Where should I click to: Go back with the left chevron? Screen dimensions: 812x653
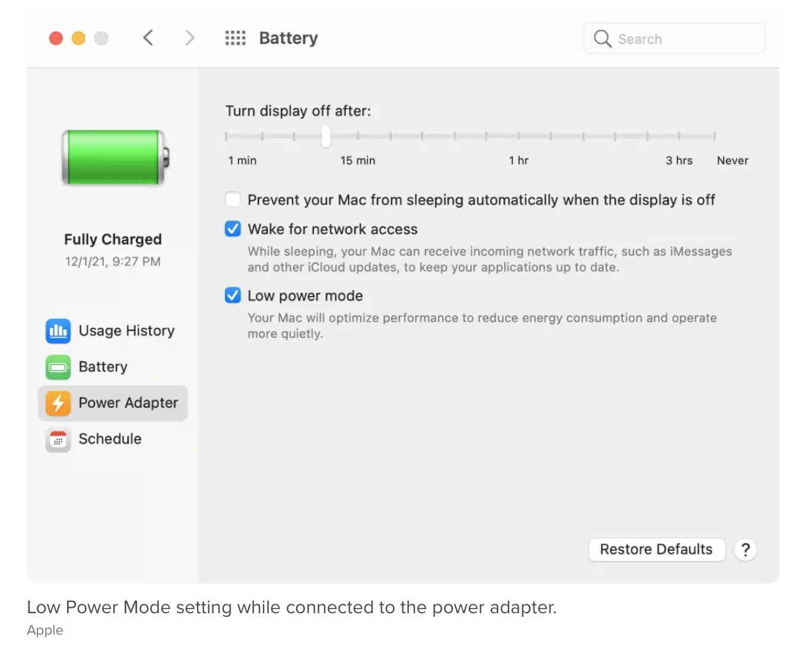coord(148,39)
